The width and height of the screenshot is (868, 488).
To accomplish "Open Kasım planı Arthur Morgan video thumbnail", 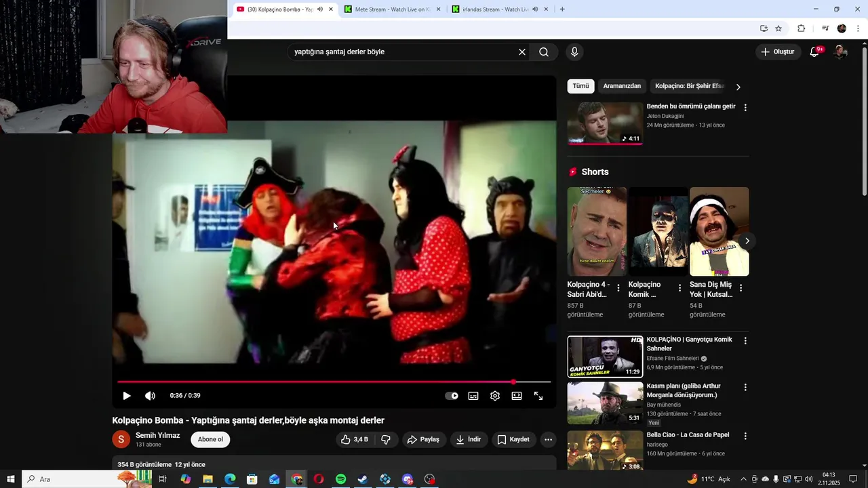I will [x=605, y=403].
